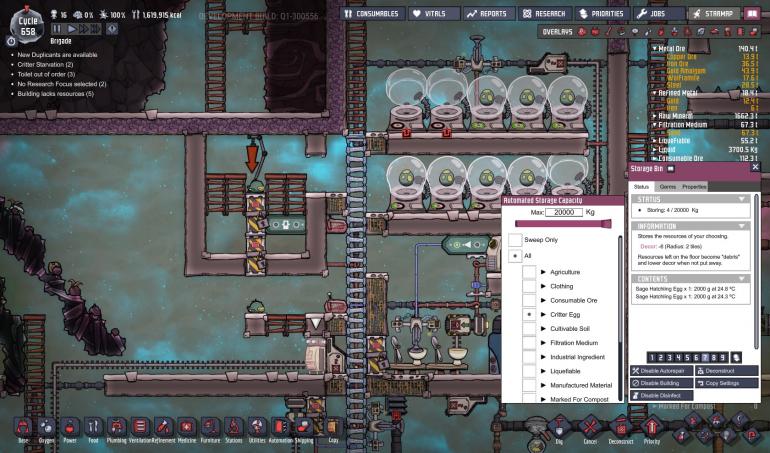Collapse the INFORMATION section
Screen dimensions: 770x453
click(x=742, y=226)
